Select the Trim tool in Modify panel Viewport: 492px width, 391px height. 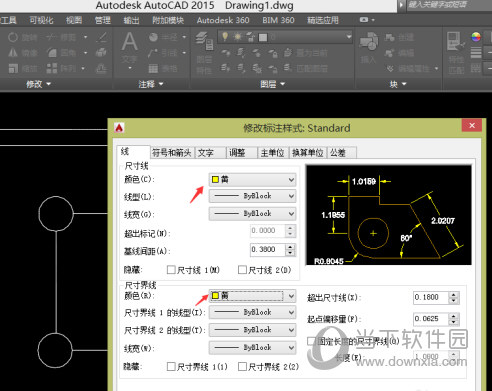pyautogui.click(x=51, y=37)
